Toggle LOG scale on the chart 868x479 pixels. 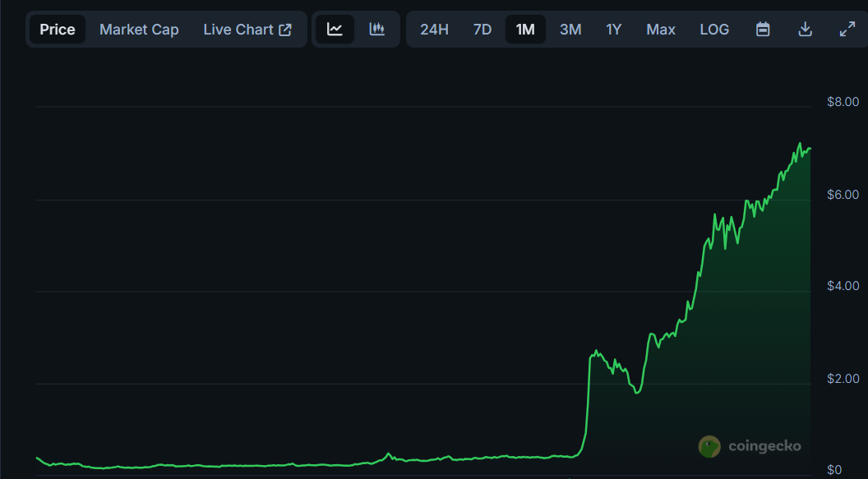point(714,30)
